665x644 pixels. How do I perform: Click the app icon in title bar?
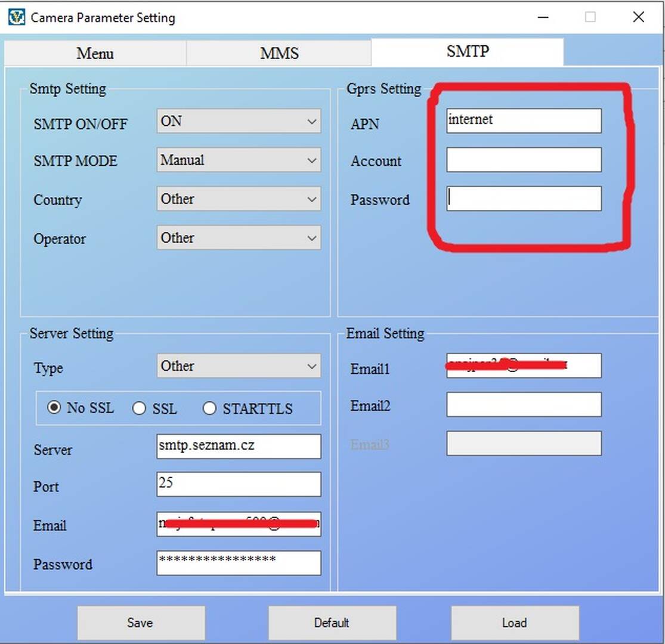16,17
